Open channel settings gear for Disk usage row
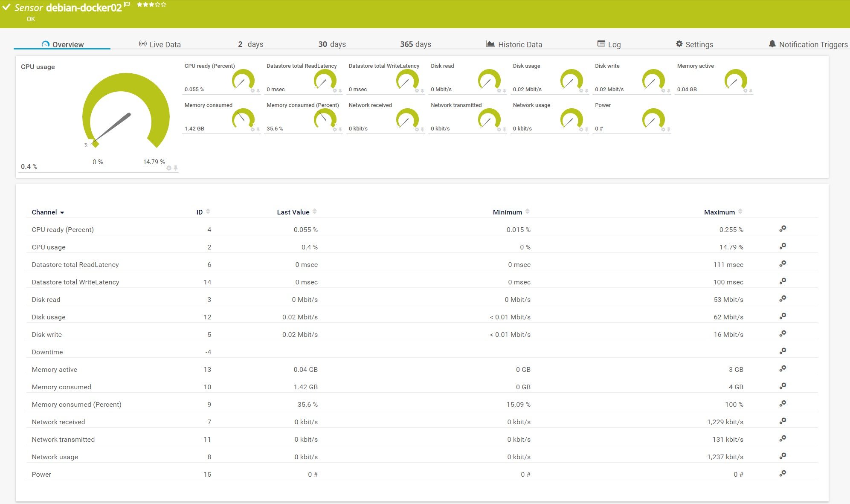 [783, 316]
